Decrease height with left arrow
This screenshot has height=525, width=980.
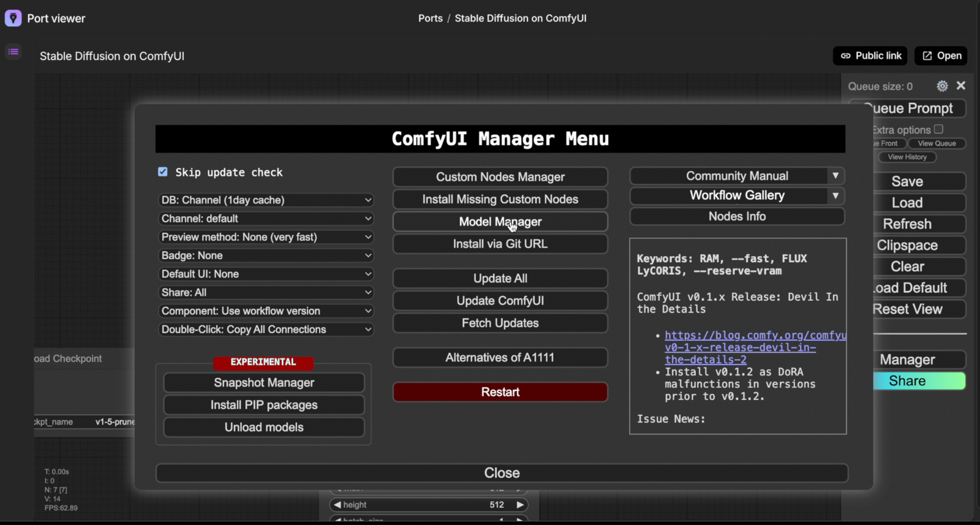[337, 505]
